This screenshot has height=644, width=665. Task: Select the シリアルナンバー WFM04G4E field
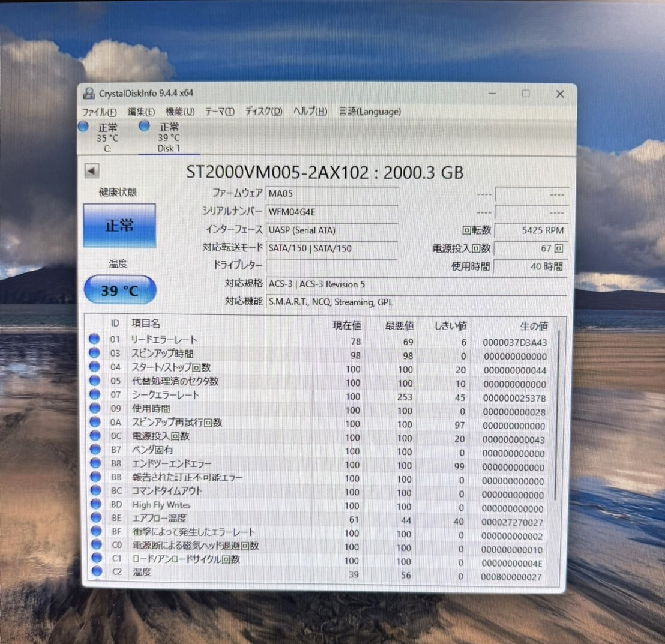[332, 212]
